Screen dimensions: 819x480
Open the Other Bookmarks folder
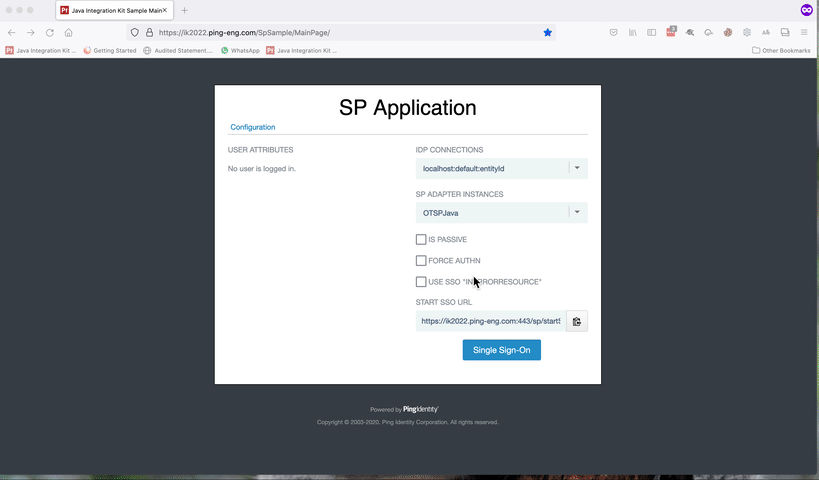[781, 51]
